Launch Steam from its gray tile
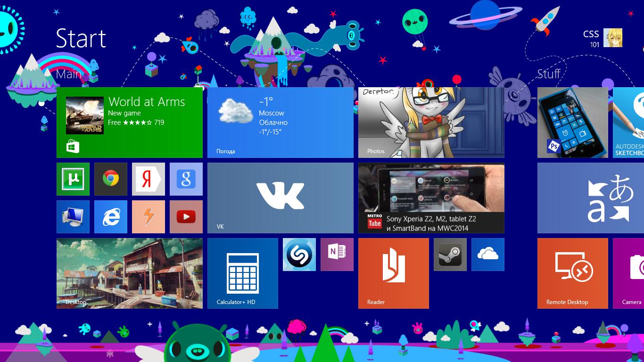 click(x=450, y=255)
